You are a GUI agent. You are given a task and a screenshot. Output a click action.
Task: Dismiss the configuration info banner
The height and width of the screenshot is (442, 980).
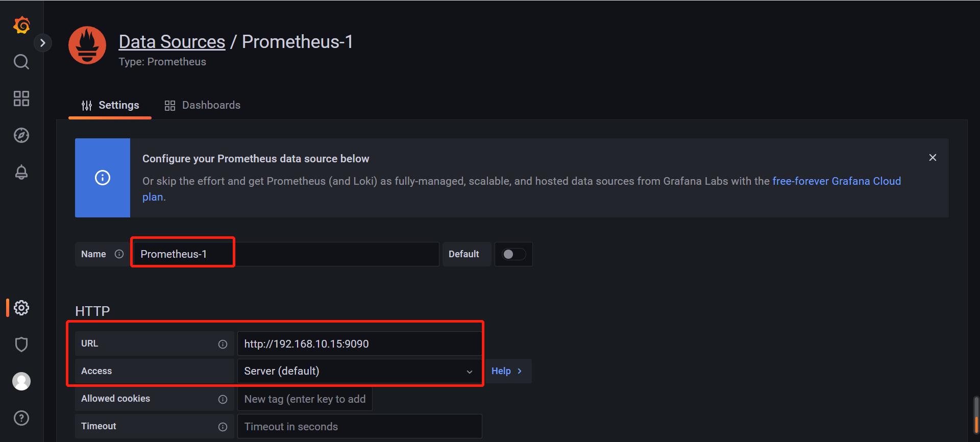point(933,158)
